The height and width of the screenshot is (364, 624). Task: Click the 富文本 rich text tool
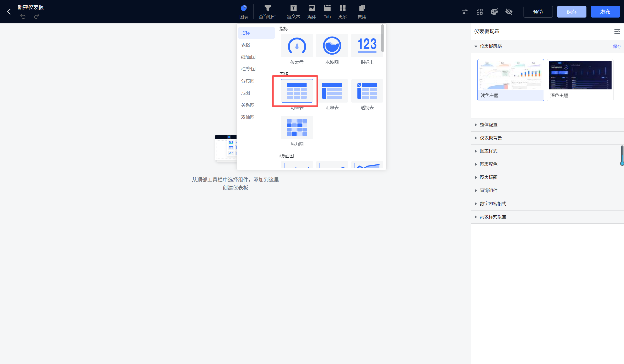(293, 12)
